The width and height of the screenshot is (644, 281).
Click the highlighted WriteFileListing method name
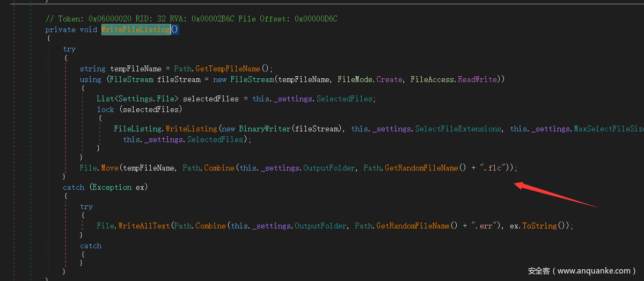coord(136,29)
